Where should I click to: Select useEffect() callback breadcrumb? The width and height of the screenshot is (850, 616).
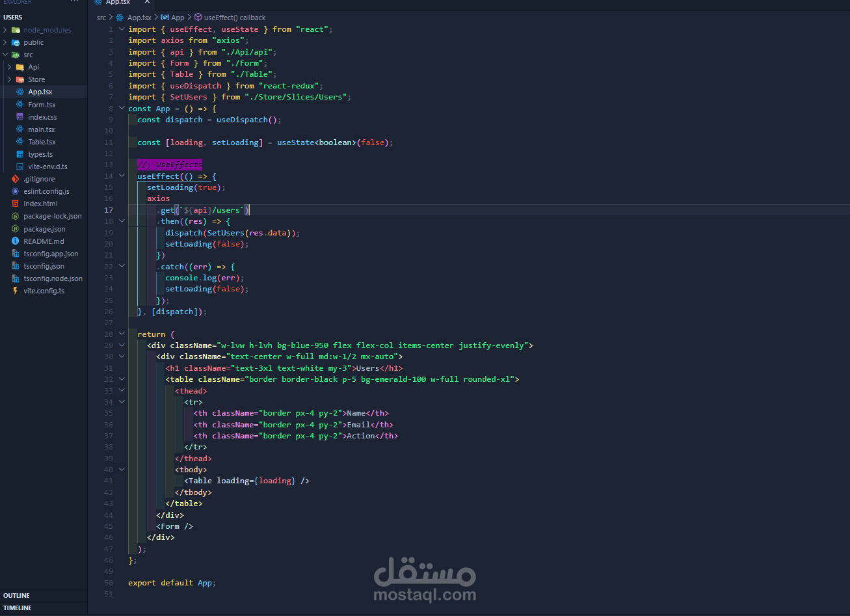coord(235,18)
